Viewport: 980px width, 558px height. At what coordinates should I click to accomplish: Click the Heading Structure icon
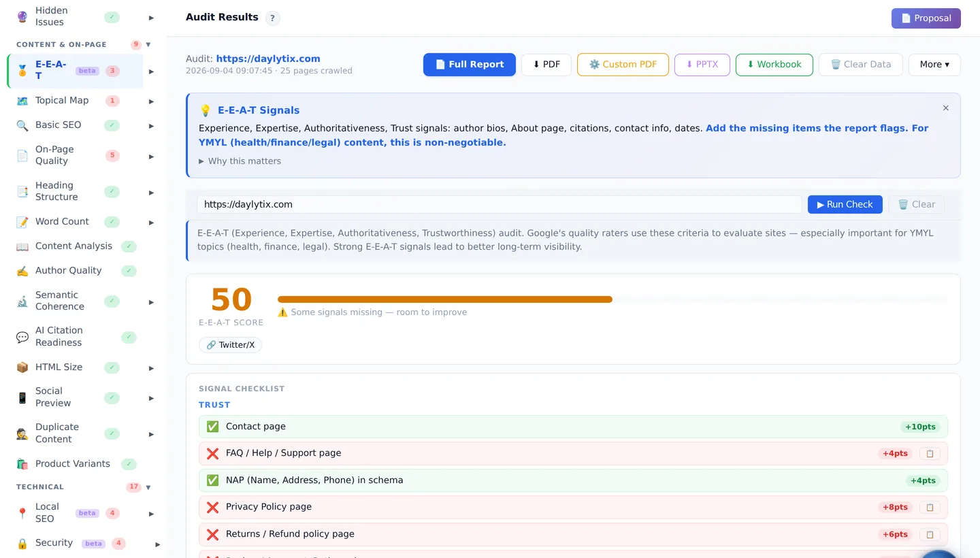tap(22, 191)
